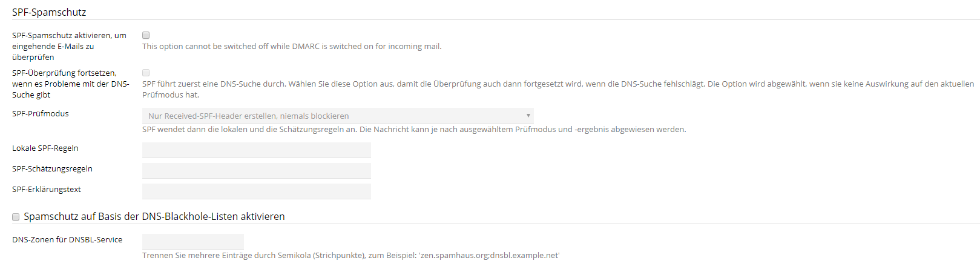Focus the SPF-Schätzungsregeln text field
Viewport: 980px width, 269px height.
256,171
